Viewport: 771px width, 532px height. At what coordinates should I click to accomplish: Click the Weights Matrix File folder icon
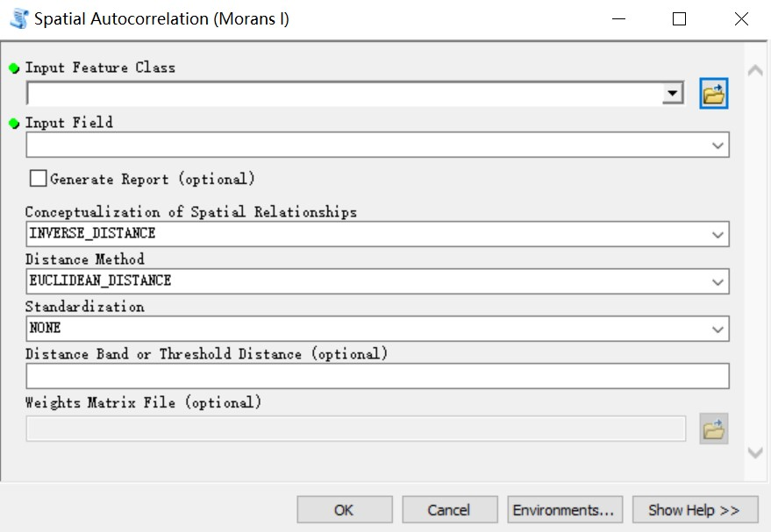(x=713, y=429)
